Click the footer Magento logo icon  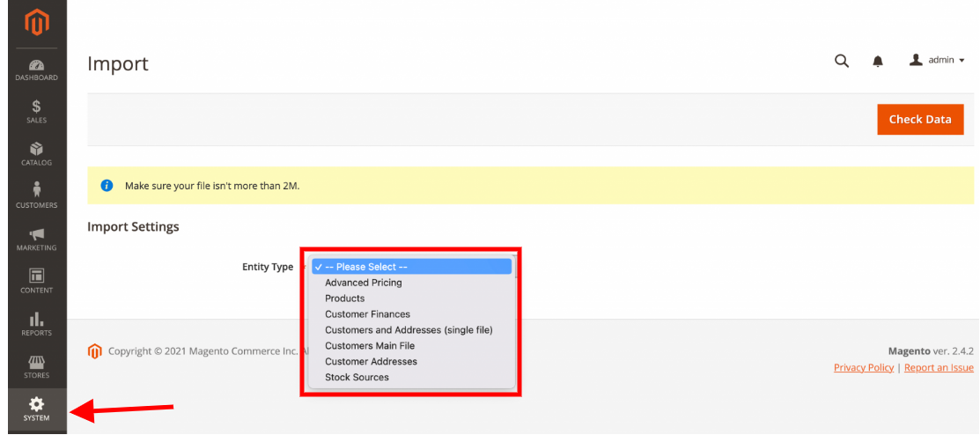tap(94, 351)
